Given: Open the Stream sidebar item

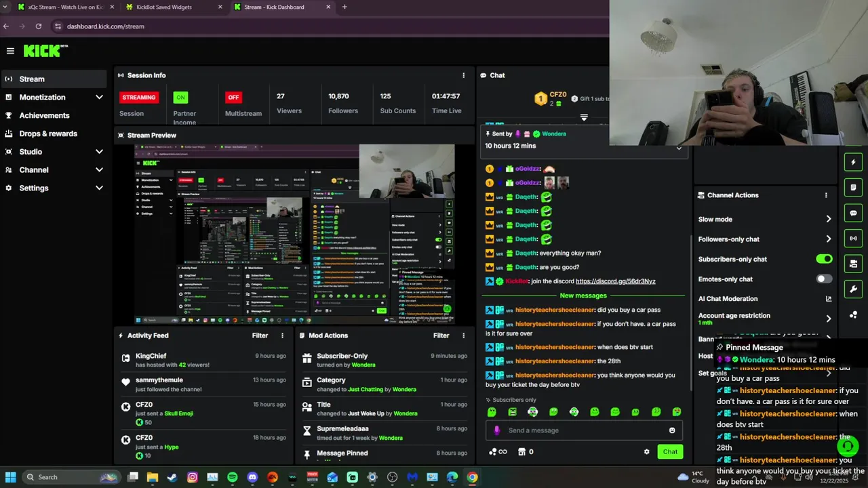Looking at the screenshot, I should click(54, 79).
